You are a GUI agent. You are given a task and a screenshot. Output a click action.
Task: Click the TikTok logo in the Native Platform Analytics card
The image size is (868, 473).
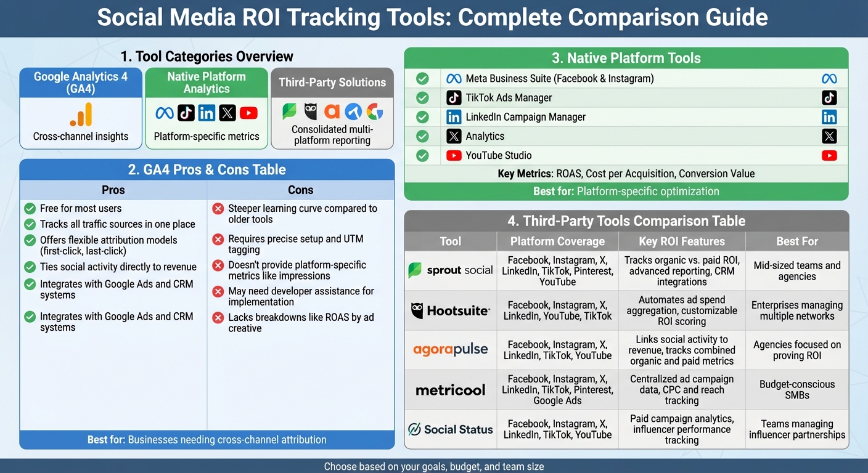pos(186,113)
